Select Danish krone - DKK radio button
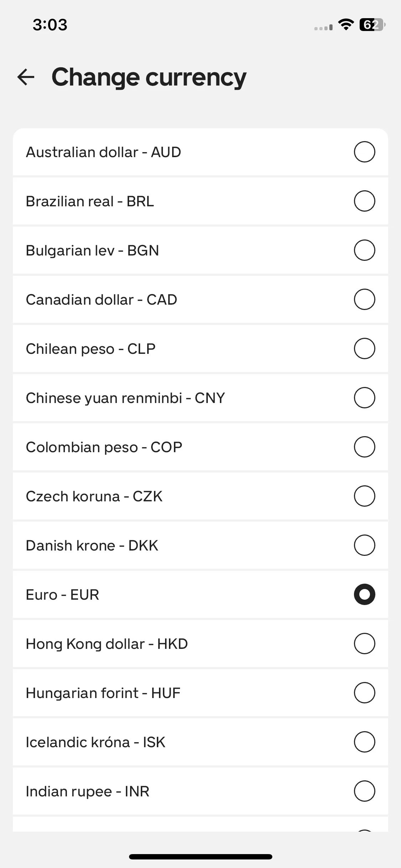 click(x=364, y=545)
